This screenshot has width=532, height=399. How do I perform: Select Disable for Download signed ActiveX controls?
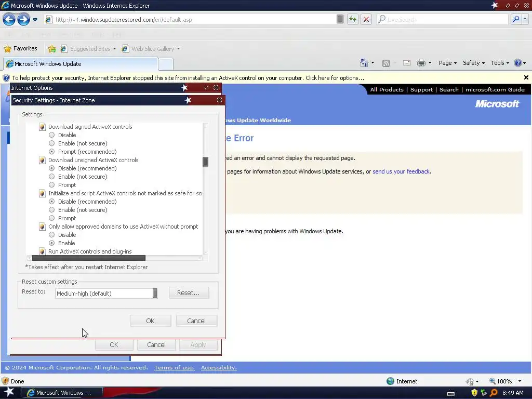tap(51, 135)
